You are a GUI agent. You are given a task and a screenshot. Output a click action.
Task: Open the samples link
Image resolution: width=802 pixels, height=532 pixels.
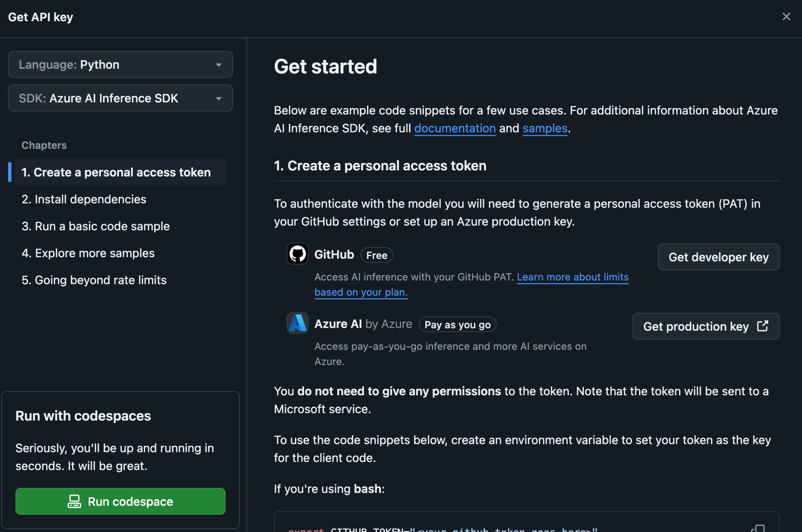coord(545,128)
